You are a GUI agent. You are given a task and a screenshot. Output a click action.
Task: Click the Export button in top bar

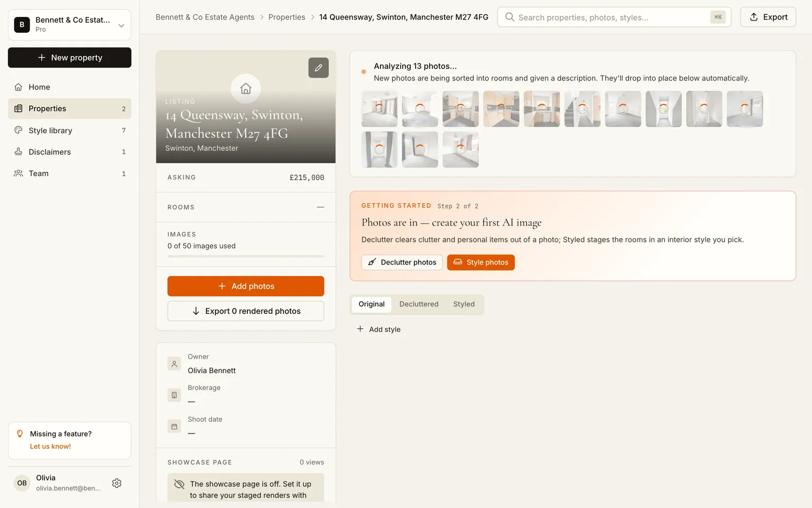[x=768, y=17]
